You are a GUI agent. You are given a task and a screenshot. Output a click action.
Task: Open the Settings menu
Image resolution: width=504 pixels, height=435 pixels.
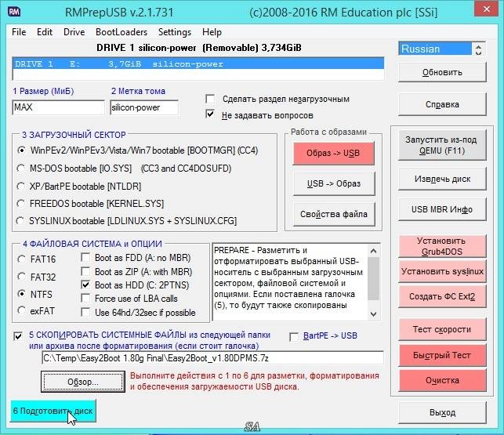tap(175, 32)
